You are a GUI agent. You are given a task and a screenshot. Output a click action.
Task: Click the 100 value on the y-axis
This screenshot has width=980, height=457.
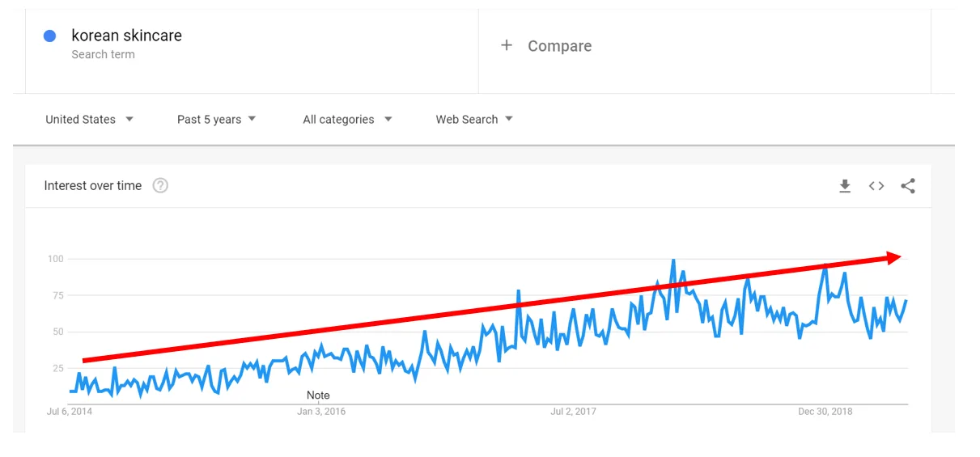pos(55,259)
